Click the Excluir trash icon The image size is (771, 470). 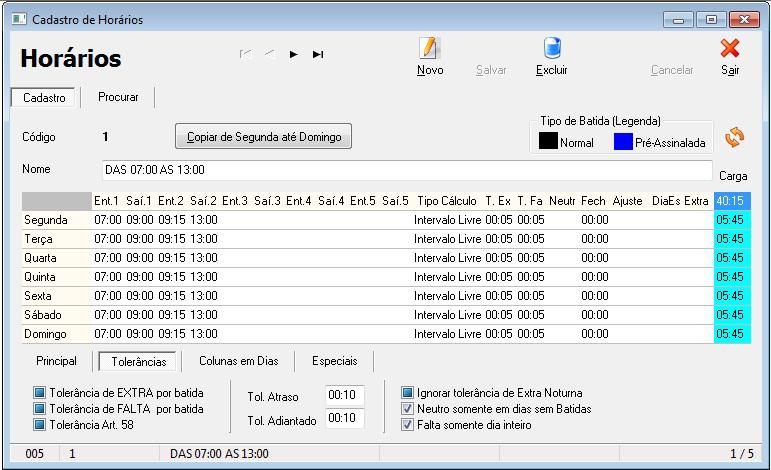[552, 49]
